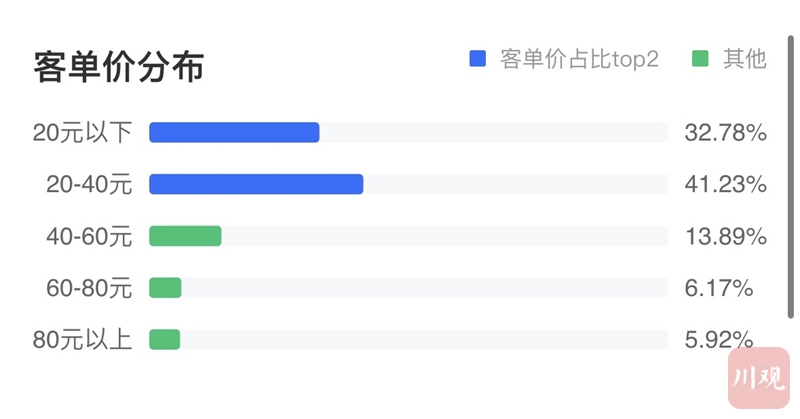Click the 客单价分布 chart title
The image size is (800, 419).
pyautogui.click(x=119, y=66)
